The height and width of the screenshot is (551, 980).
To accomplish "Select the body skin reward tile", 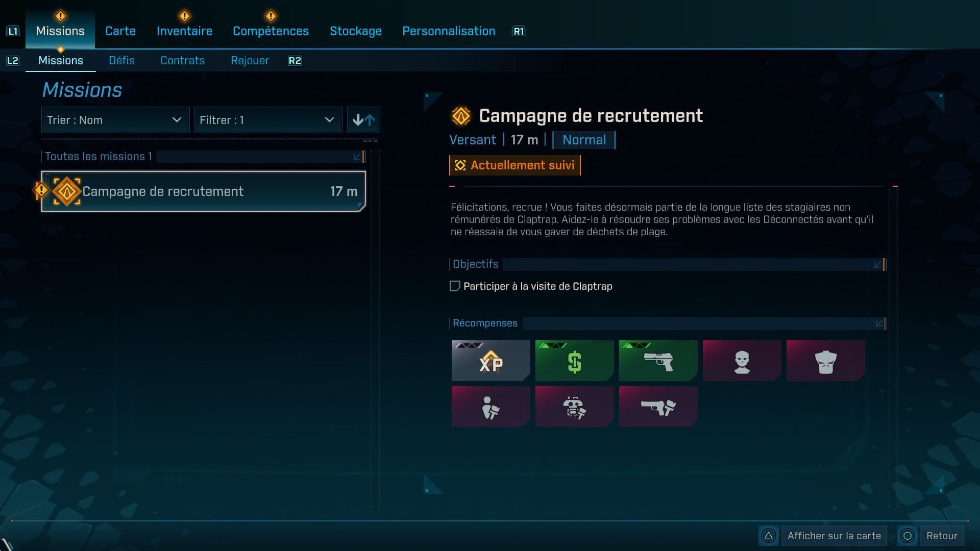I will coord(825,361).
